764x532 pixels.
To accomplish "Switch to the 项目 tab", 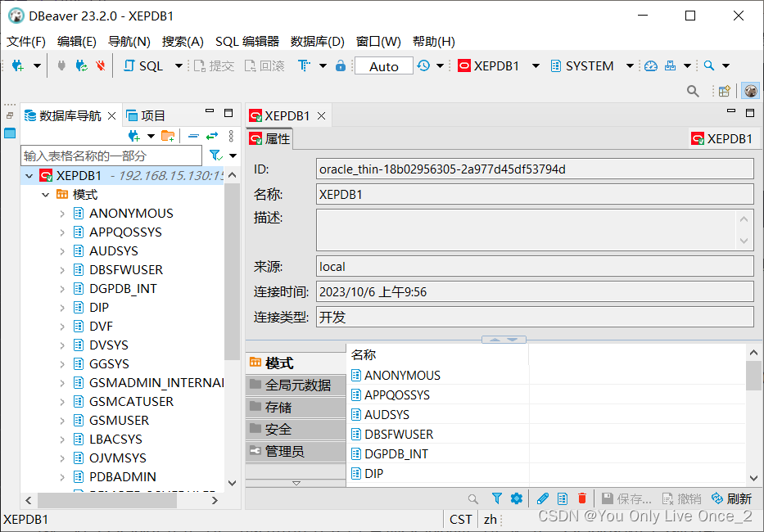I will tap(146, 115).
